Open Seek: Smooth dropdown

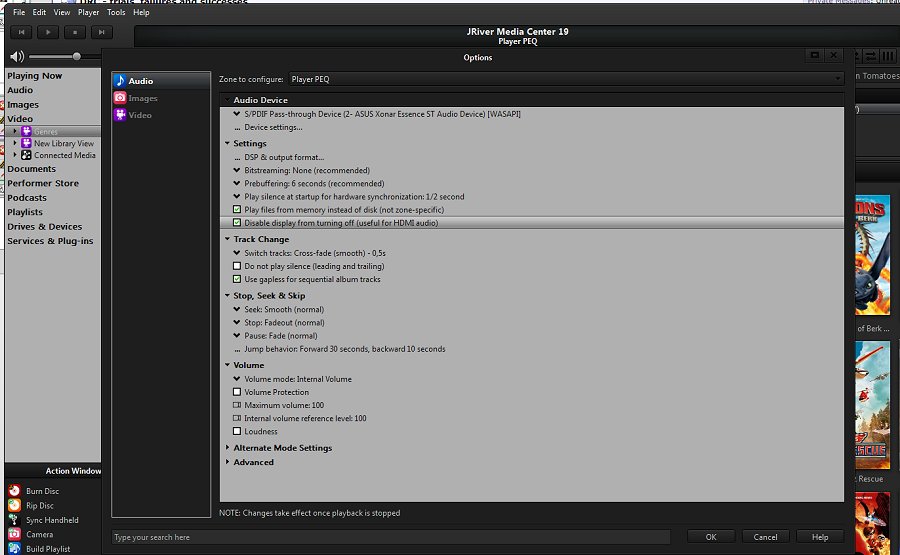(237, 309)
